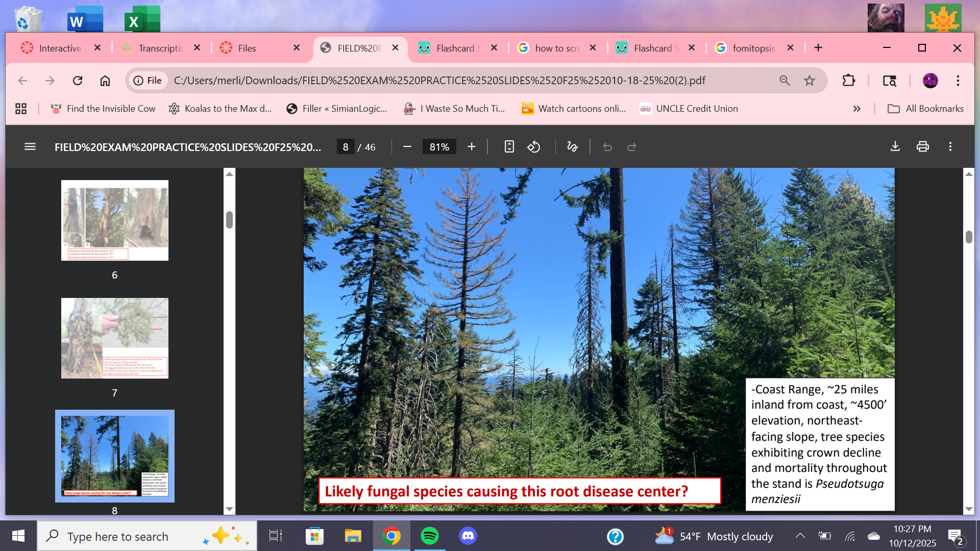Print the PDF document
This screenshot has width=980, height=551.
click(x=922, y=147)
